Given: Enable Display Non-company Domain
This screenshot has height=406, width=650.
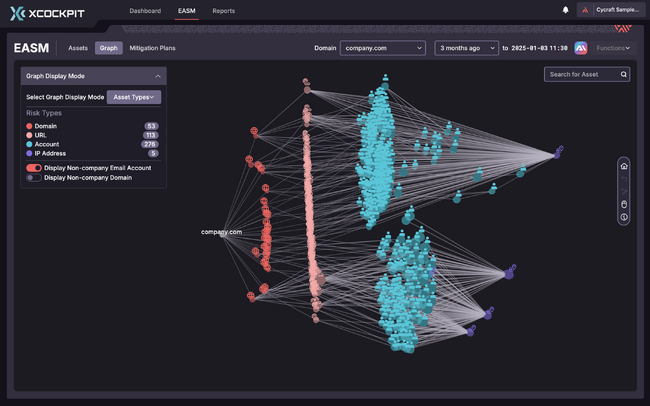Looking at the screenshot, I should coord(34,178).
